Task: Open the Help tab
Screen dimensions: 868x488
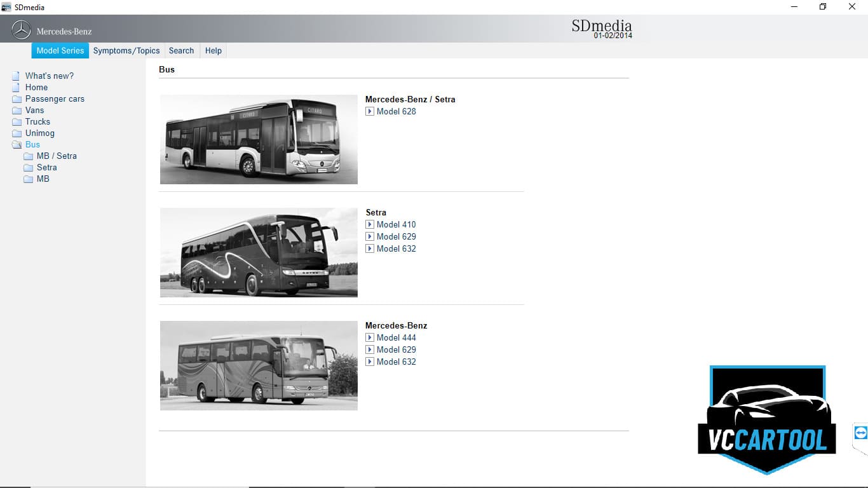Action: coord(214,51)
